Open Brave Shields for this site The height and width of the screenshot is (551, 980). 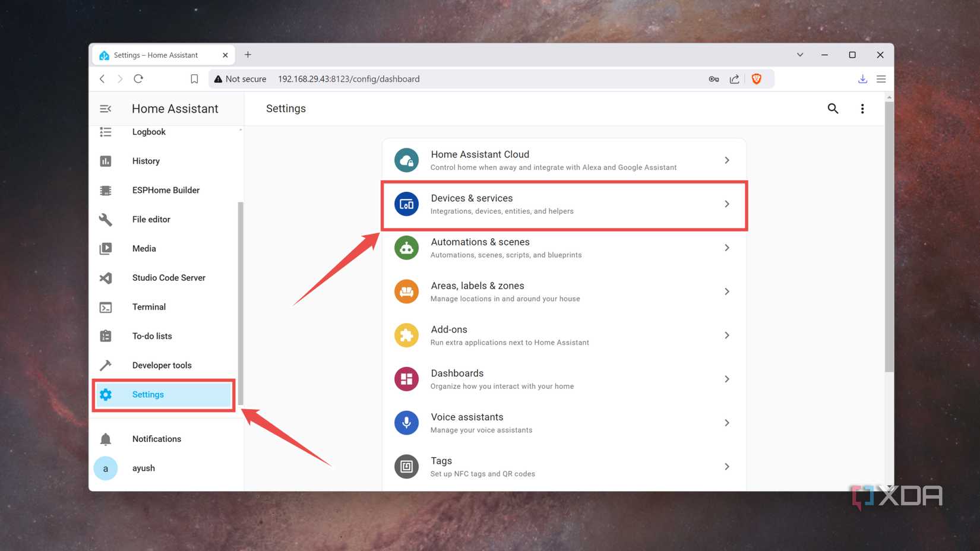756,78
